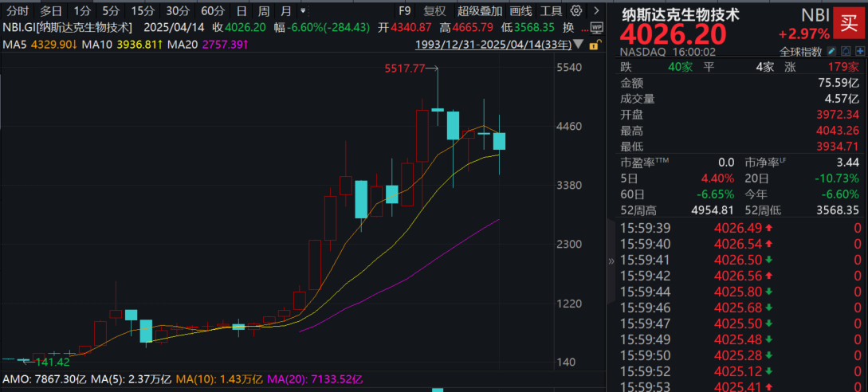Switch to the 分时 intraday tab
The height and width of the screenshot is (392, 868).
(17, 10)
